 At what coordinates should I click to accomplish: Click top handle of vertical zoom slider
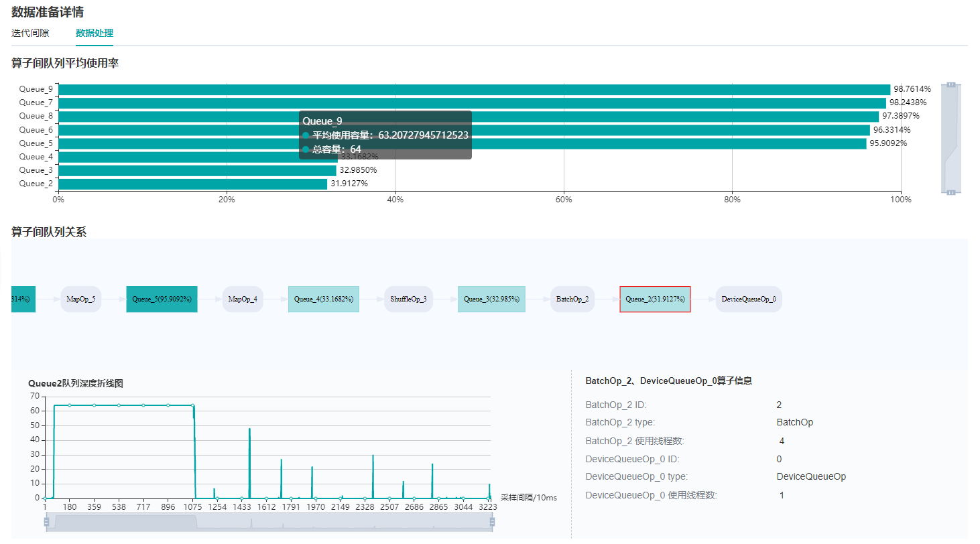point(951,85)
